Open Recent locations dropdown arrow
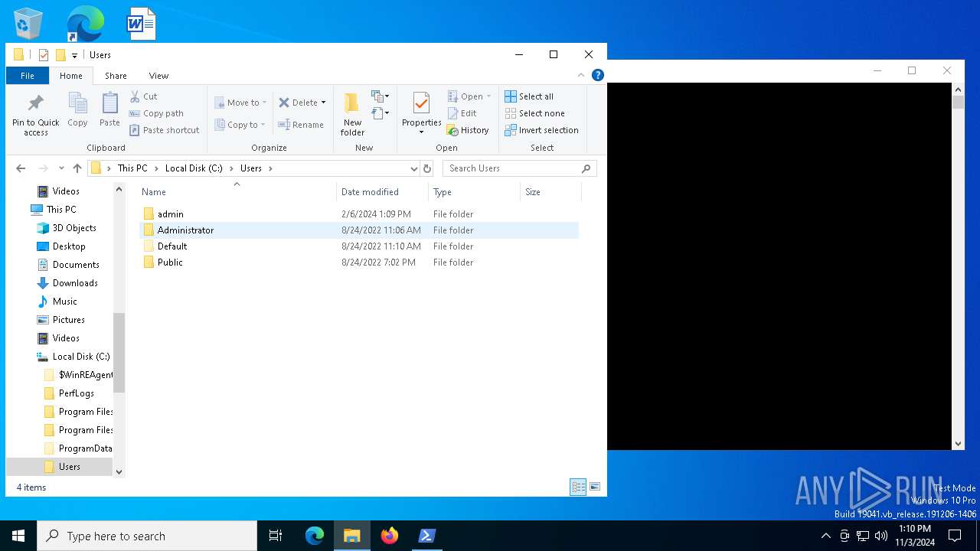This screenshot has height=551, width=980. click(61, 168)
